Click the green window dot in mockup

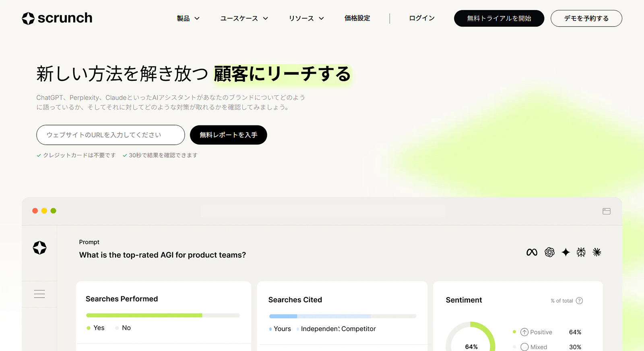(x=54, y=211)
